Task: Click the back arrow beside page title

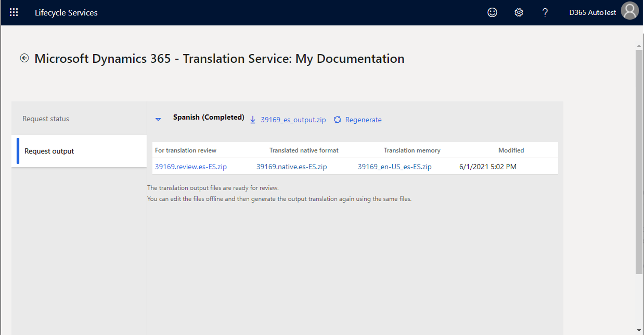Action: pyautogui.click(x=24, y=58)
